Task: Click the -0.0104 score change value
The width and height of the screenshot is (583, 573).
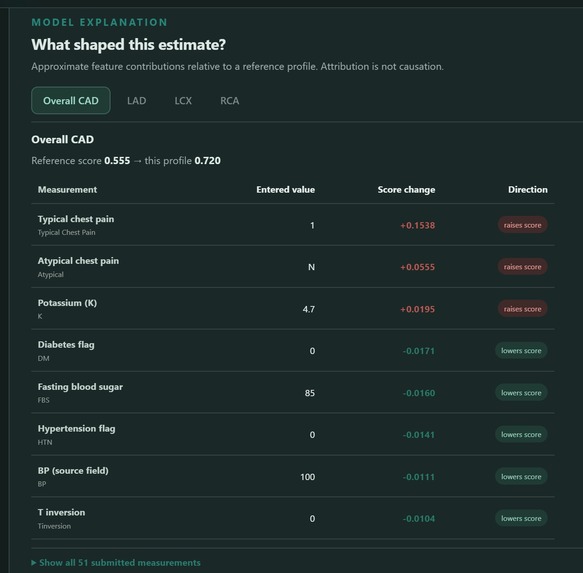Action: click(x=418, y=519)
